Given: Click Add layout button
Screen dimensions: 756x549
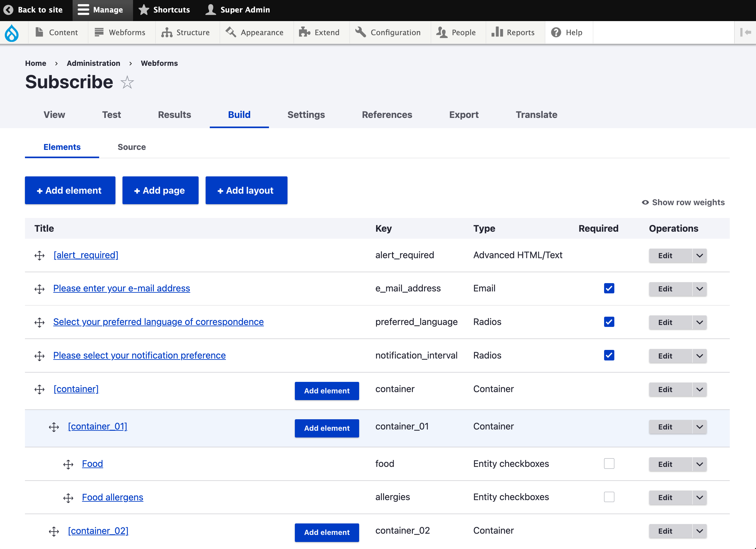Looking at the screenshot, I should click(246, 190).
